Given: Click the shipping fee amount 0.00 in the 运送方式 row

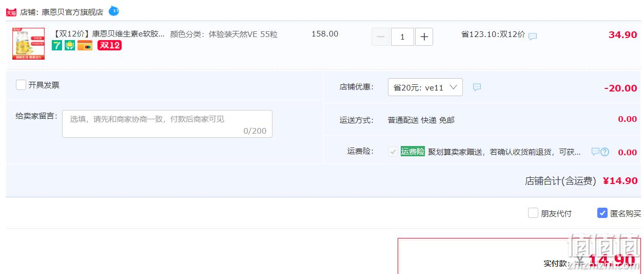Looking at the screenshot, I should pyautogui.click(x=628, y=119).
